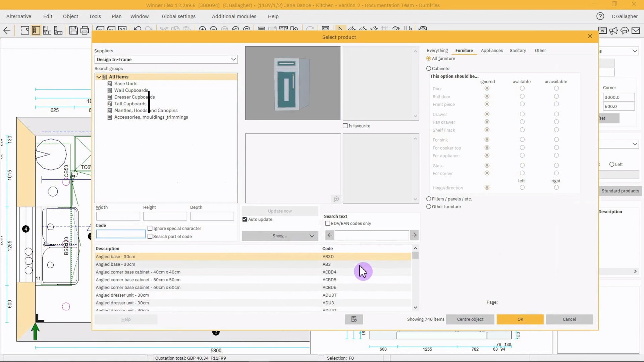Click the list details icon button beside Showing items

pos(354,319)
